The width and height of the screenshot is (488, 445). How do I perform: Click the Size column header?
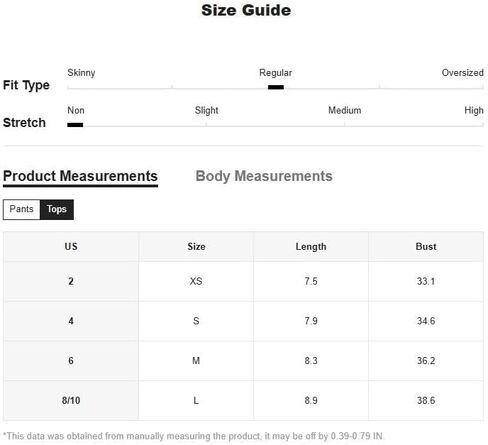coord(196,247)
